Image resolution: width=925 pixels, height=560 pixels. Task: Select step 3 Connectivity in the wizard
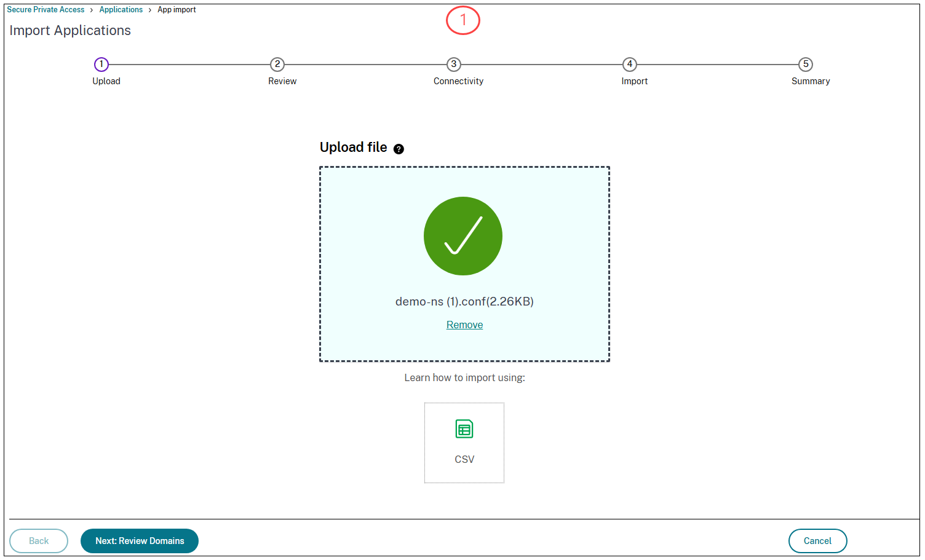pos(453,64)
